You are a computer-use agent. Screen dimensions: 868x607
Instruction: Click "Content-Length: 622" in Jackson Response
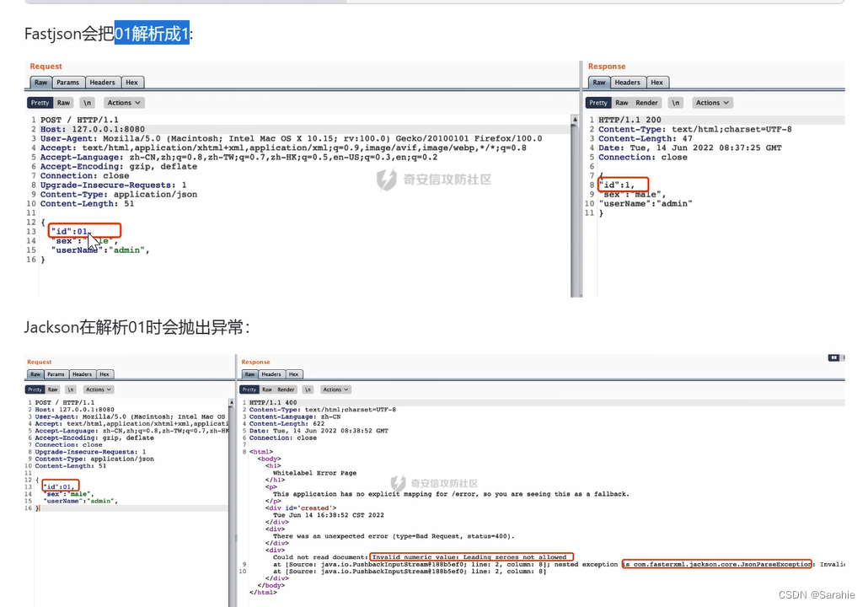click(x=287, y=424)
